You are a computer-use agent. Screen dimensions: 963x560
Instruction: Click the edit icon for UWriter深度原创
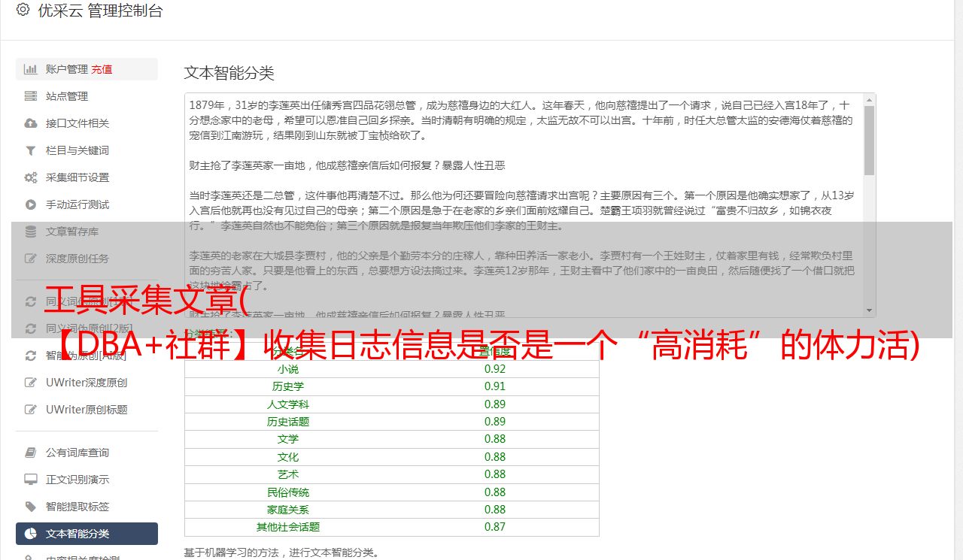pyautogui.click(x=31, y=383)
